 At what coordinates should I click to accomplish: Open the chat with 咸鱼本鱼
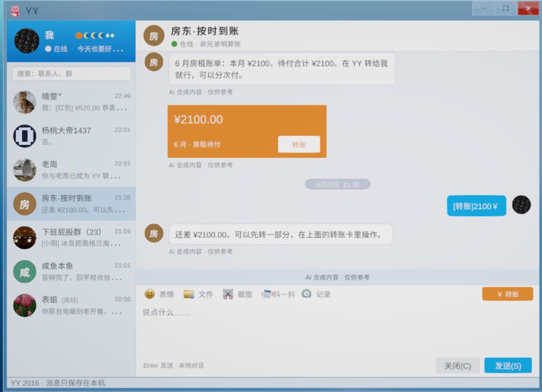point(71,272)
